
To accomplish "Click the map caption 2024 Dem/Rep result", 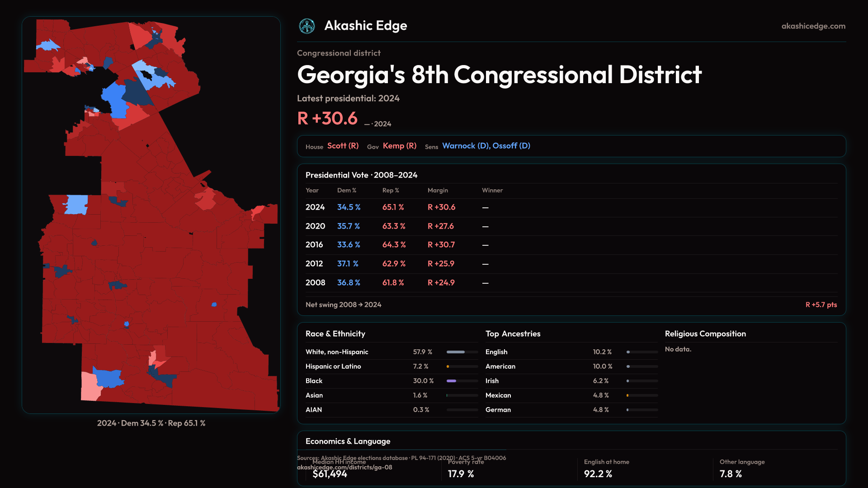I will [x=151, y=423].
